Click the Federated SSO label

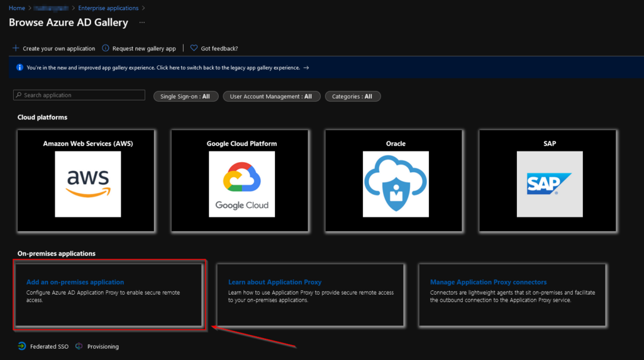point(49,346)
